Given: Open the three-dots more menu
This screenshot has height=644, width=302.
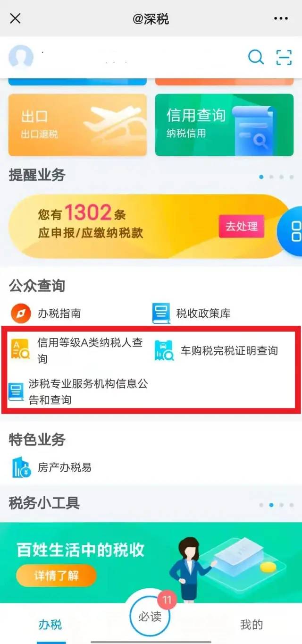Looking at the screenshot, I should (281, 19).
